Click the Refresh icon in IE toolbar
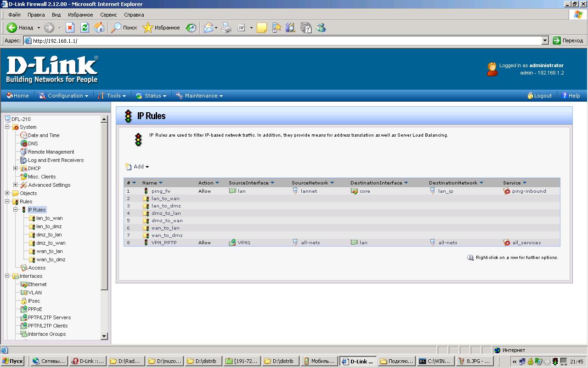 click(85, 28)
